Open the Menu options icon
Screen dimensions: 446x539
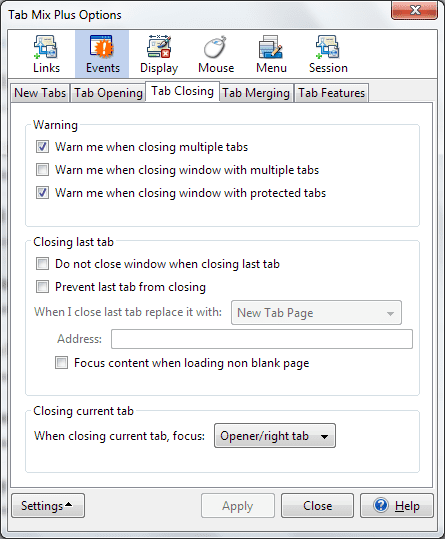(x=271, y=47)
